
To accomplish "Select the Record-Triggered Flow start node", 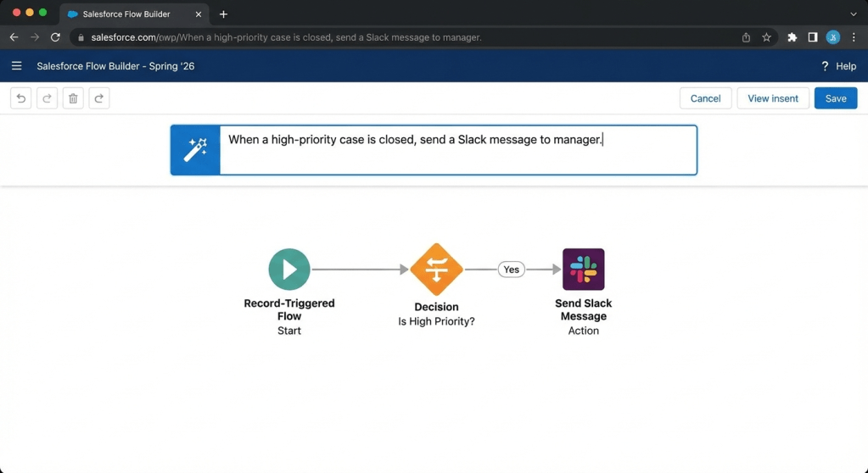I will click(289, 270).
